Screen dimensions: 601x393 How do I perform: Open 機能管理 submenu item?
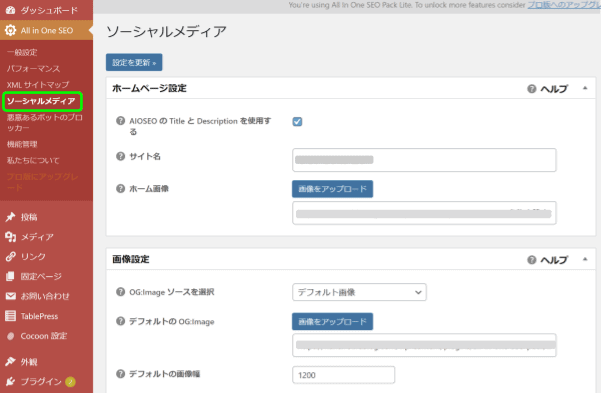(x=22, y=145)
